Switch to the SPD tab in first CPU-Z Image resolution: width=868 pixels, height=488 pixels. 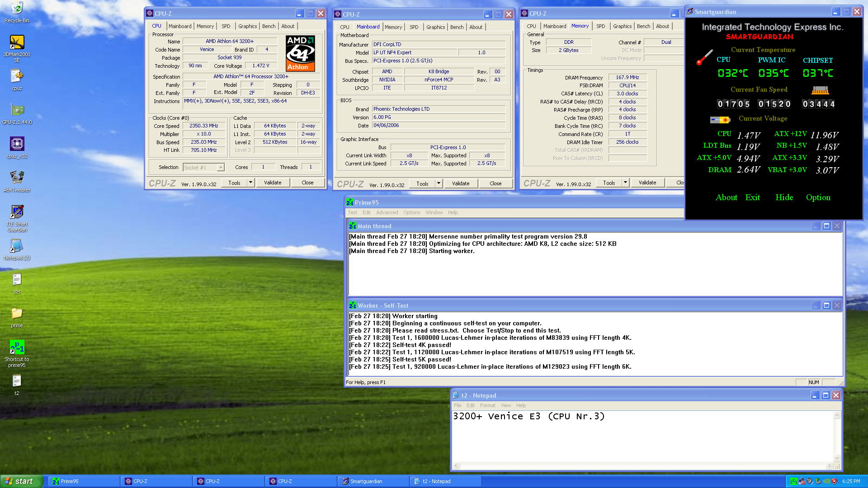[226, 26]
